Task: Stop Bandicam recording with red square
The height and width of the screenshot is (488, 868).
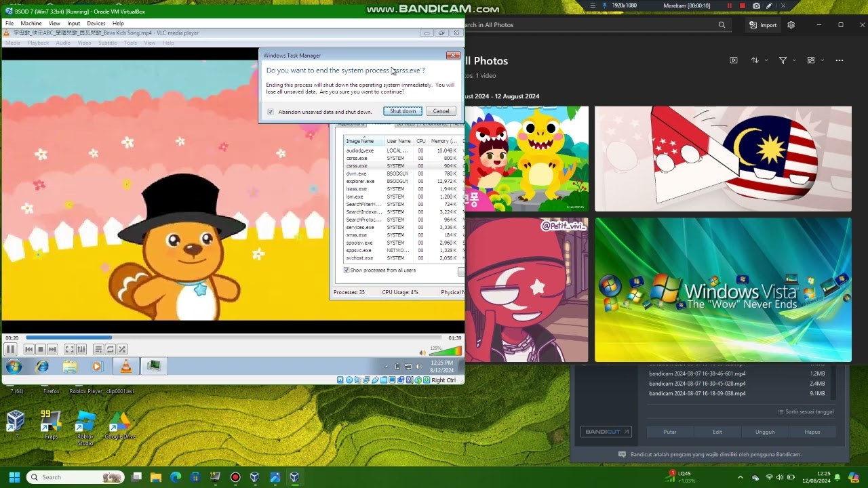Action: 743,5
